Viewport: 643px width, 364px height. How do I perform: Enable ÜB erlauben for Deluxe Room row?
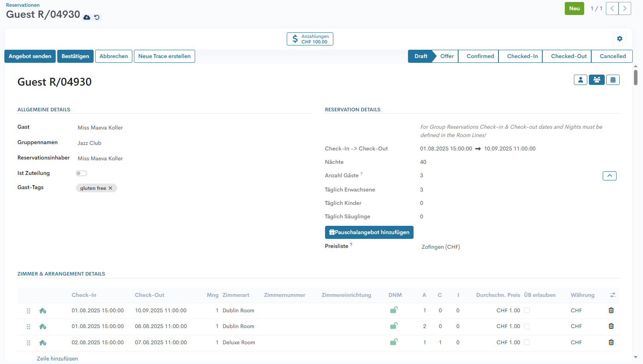click(x=526, y=342)
